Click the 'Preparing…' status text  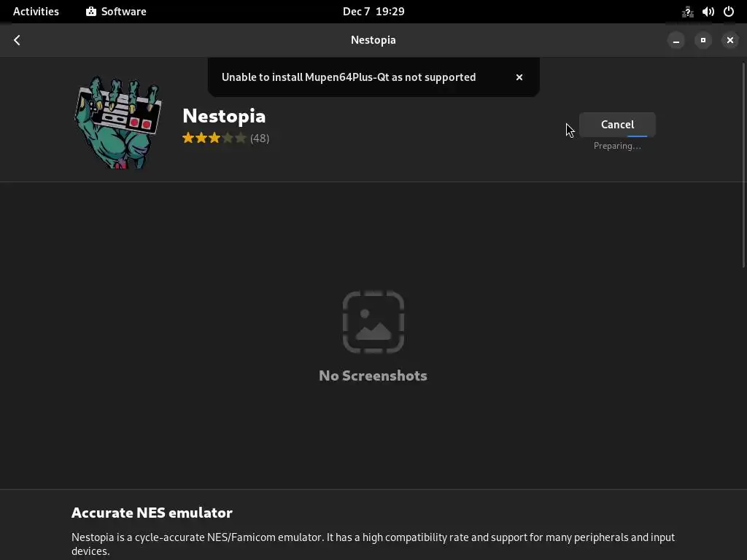[x=617, y=146]
